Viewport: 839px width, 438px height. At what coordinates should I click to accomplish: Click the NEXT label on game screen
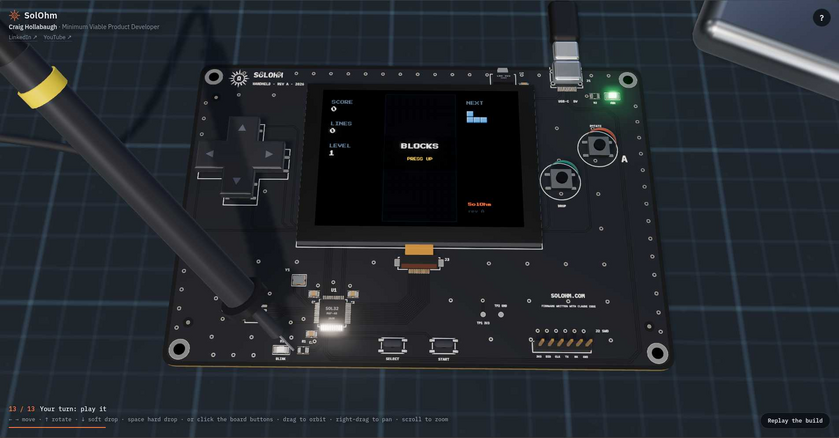coord(475,103)
